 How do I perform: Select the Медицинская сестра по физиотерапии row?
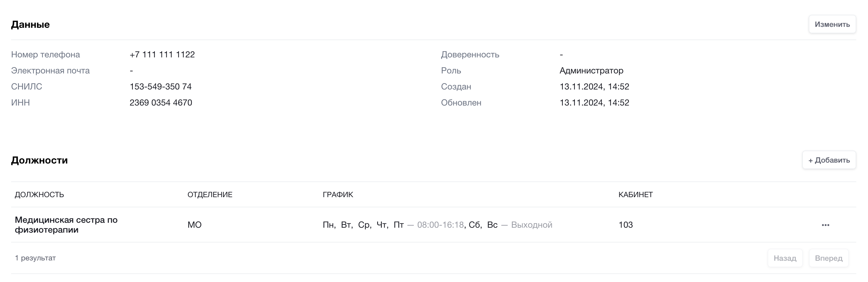66,225
